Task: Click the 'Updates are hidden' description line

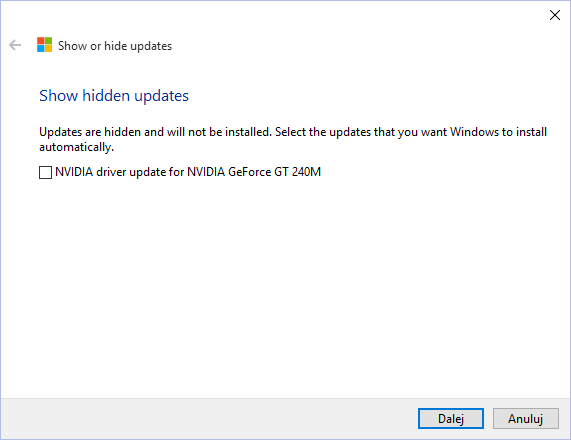Action: (293, 132)
